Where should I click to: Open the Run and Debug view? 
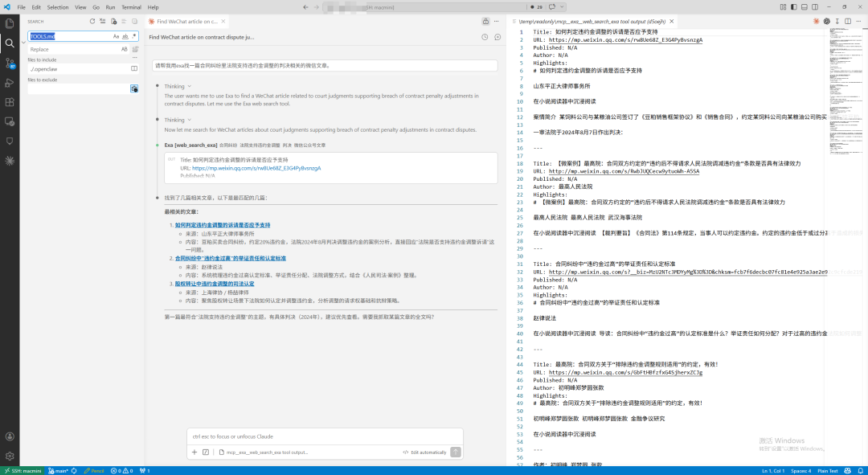[x=10, y=83]
